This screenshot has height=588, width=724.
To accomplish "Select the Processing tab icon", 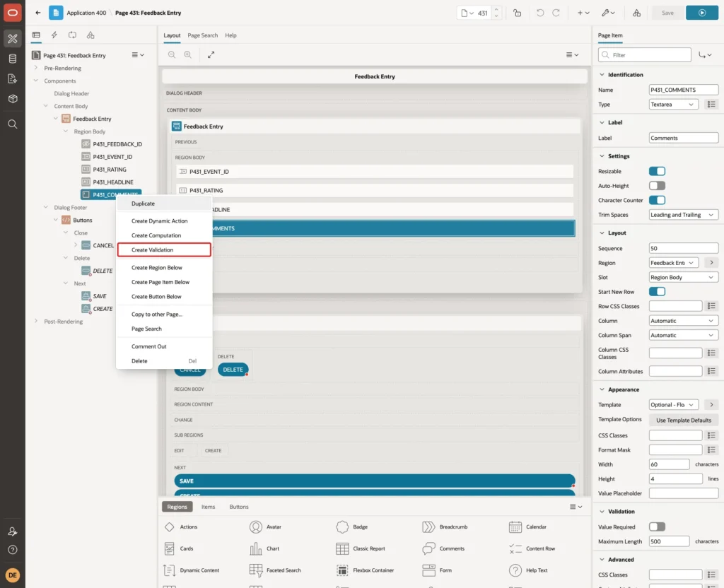I will (73, 35).
